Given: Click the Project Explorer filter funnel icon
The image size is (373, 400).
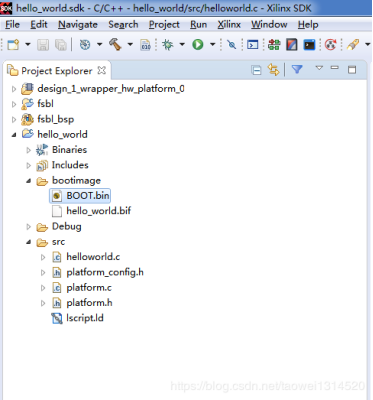Looking at the screenshot, I should (297, 69).
